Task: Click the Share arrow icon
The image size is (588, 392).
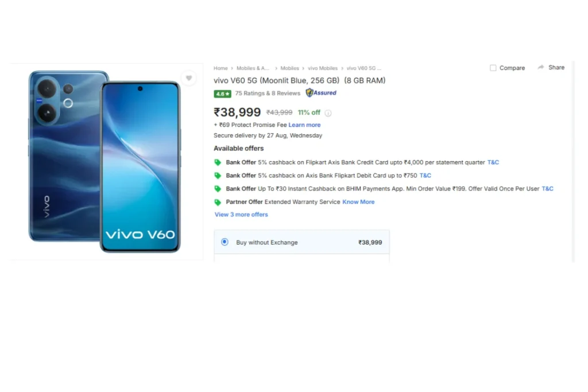Action: click(x=540, y=68)
